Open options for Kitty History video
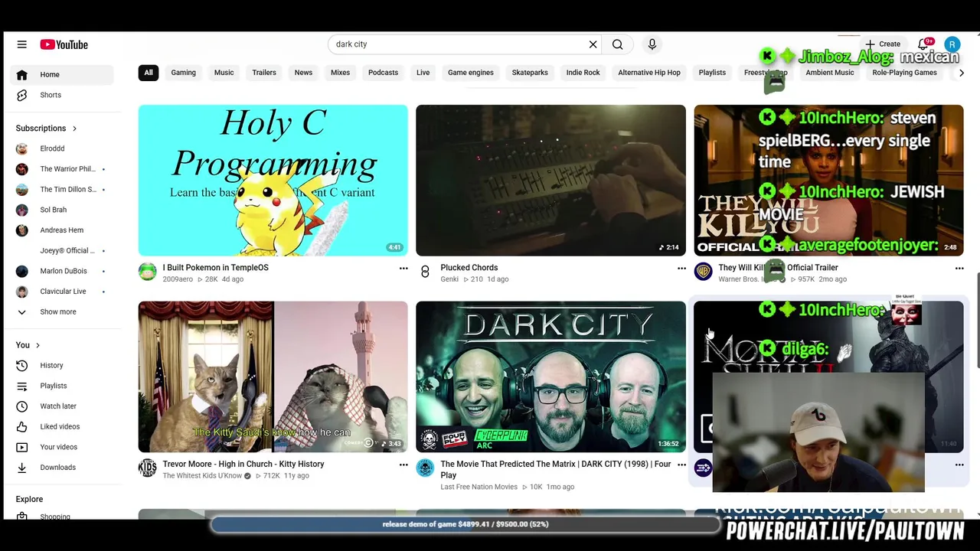Image resolution: width=980 pixels, height=551 pixels. [x=403, y=465]
